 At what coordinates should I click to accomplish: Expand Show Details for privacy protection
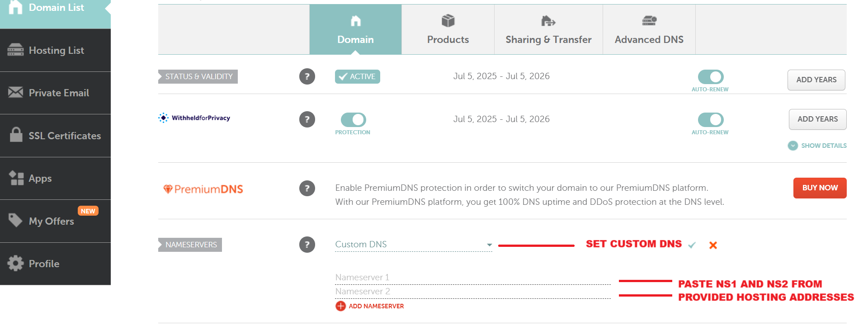pyautogui.click(x=817, y=146)
